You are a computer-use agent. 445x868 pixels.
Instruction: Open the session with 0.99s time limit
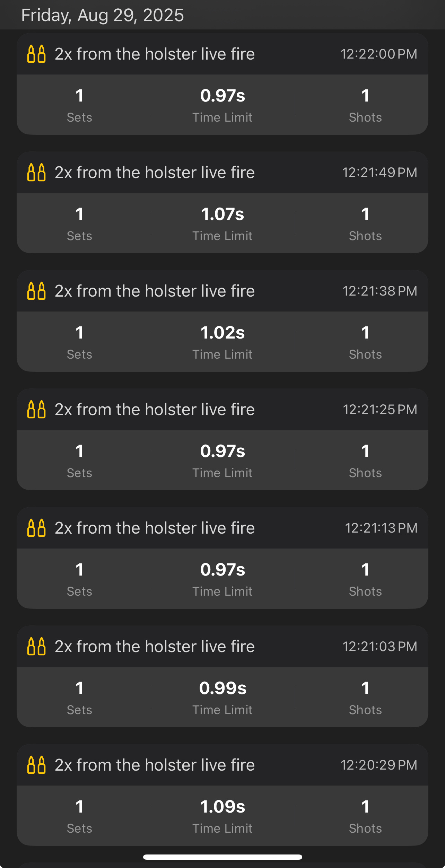point(222,676)
